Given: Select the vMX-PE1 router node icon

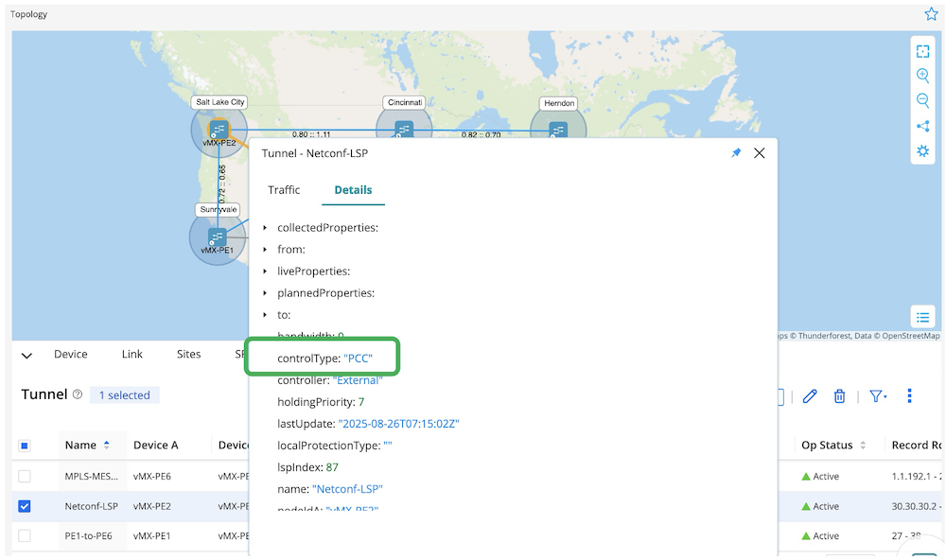Looking at the screenshot, I should (217, 236).
